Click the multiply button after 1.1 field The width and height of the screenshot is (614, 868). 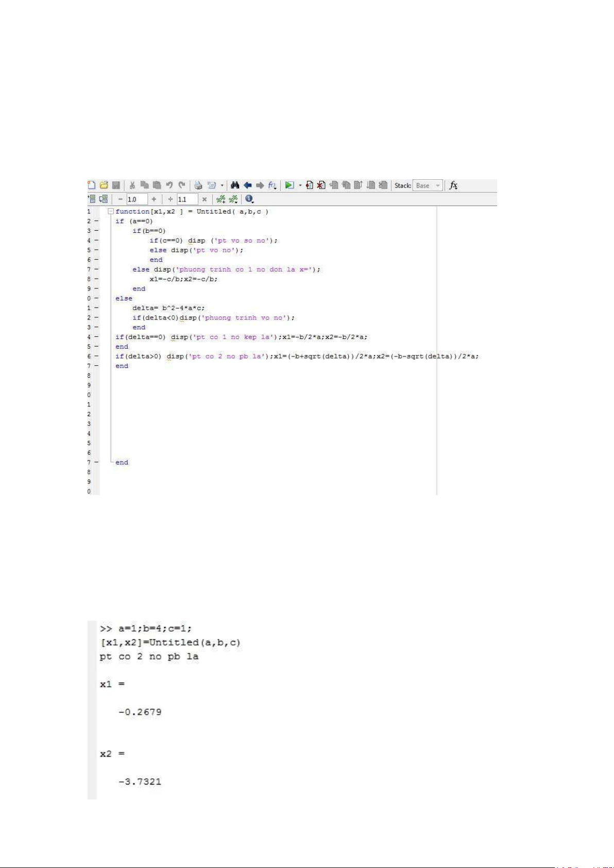204,199
